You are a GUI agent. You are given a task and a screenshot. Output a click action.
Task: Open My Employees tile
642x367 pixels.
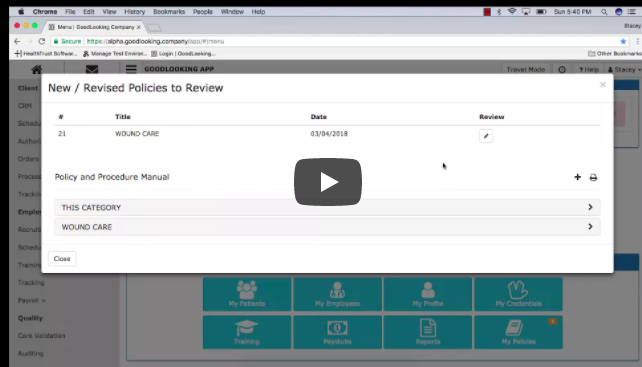click(x=337, y=294)
